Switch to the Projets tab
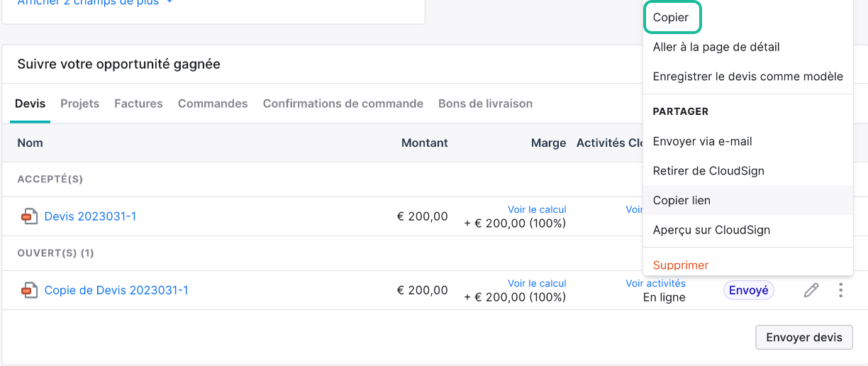Viewport: 868px width, 366px height. pos(80,104)
